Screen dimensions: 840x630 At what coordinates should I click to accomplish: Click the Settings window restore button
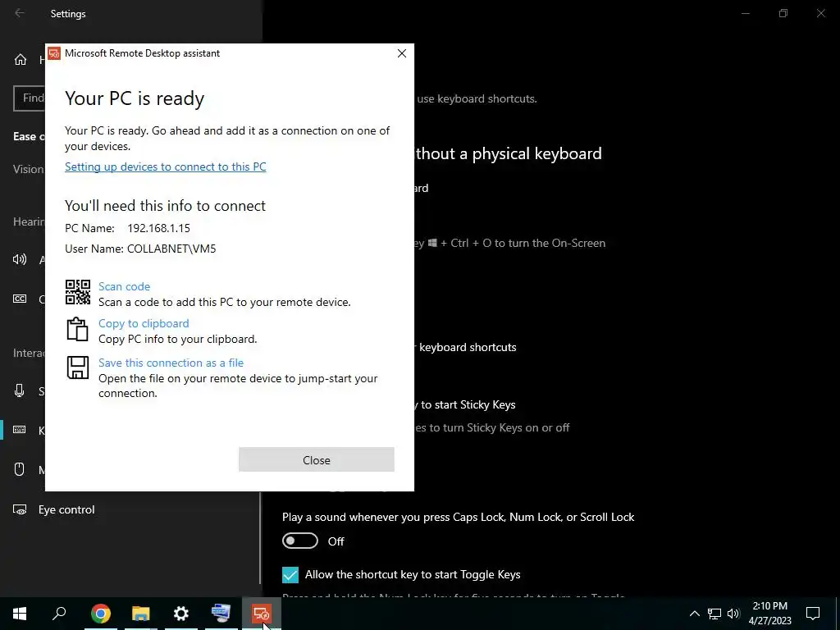[x=783, y=13]
